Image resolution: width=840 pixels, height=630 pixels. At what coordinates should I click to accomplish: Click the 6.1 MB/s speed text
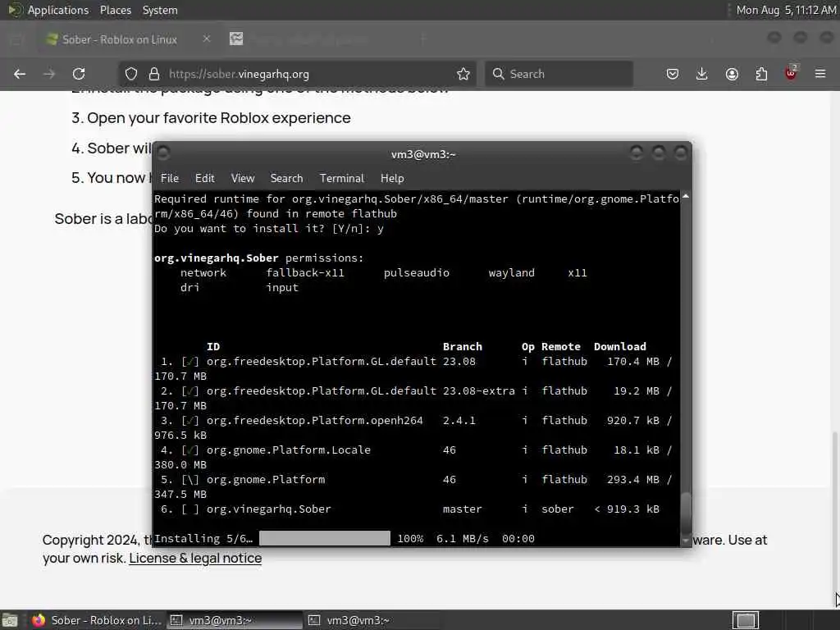(463, 538)
